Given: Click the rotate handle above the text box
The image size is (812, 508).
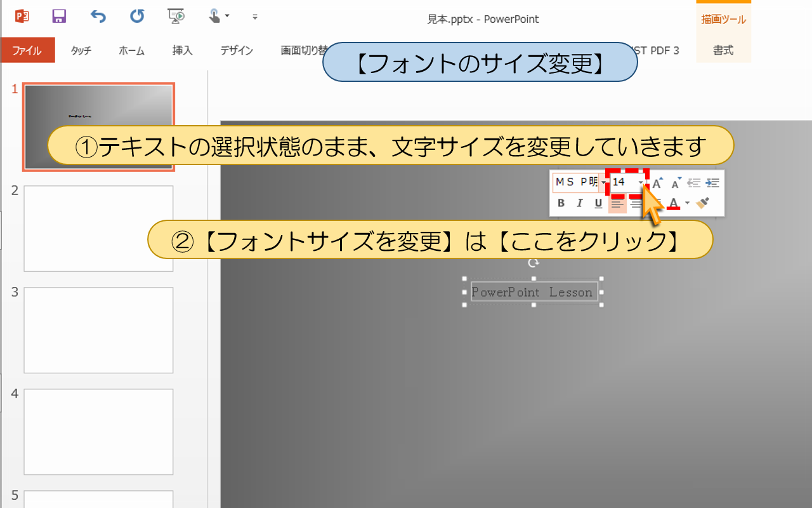Looking at the screenshot, I should tap(534, 263).
